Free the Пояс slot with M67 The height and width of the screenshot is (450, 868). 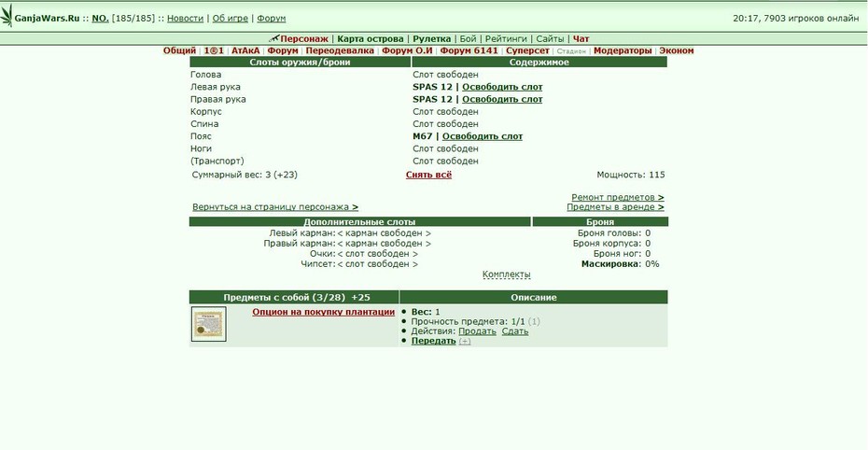point(483,136)
